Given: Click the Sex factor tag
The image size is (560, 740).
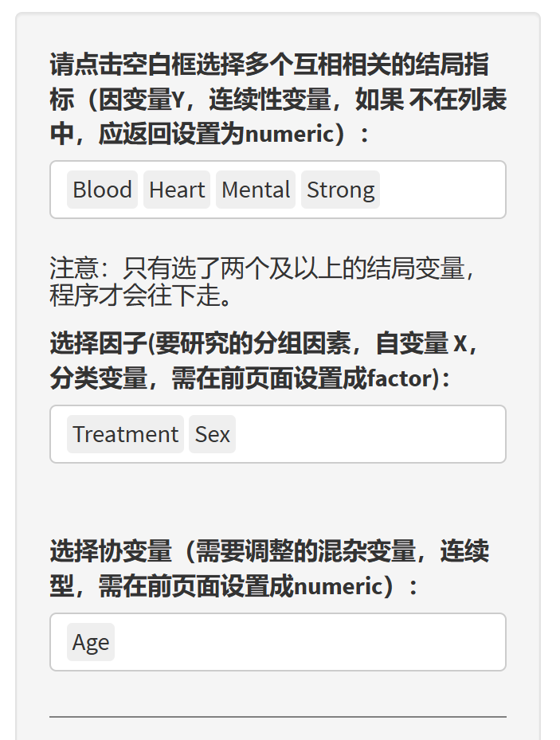Looking at the screenshot, I should point(212,434).
